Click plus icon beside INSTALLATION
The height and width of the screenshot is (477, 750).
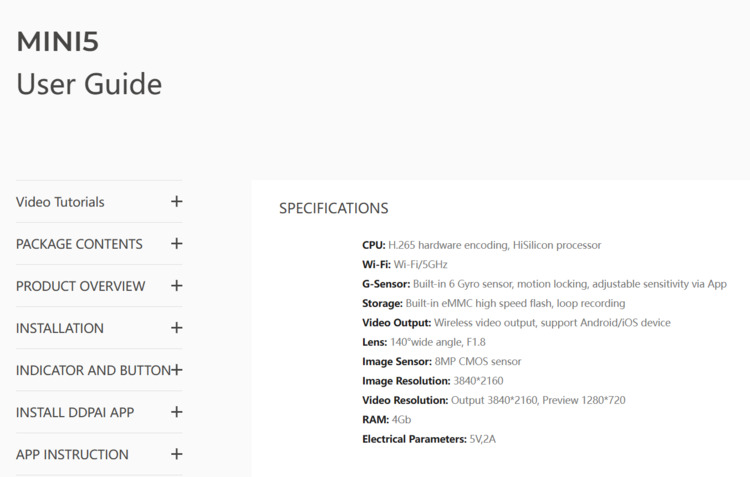coord(176,328)
